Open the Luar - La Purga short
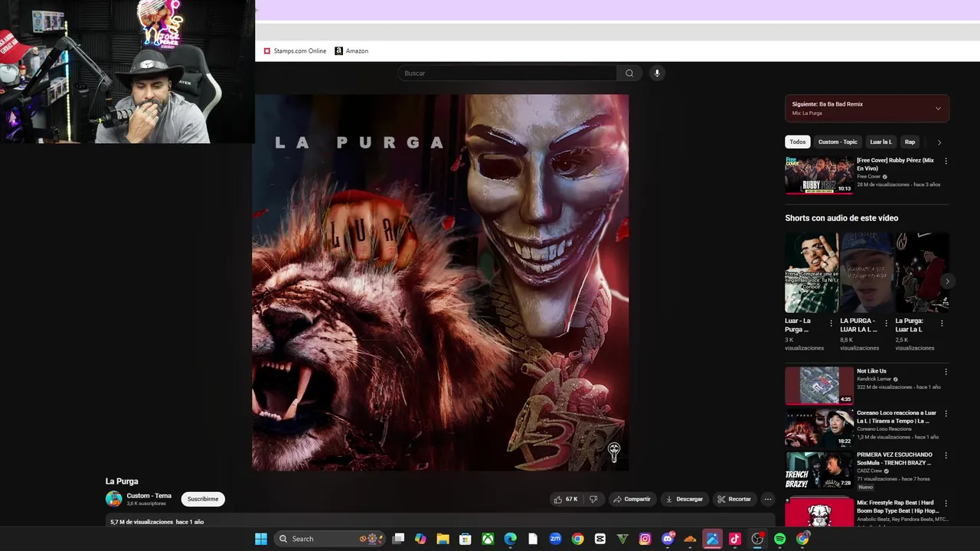 click(811, 272)
